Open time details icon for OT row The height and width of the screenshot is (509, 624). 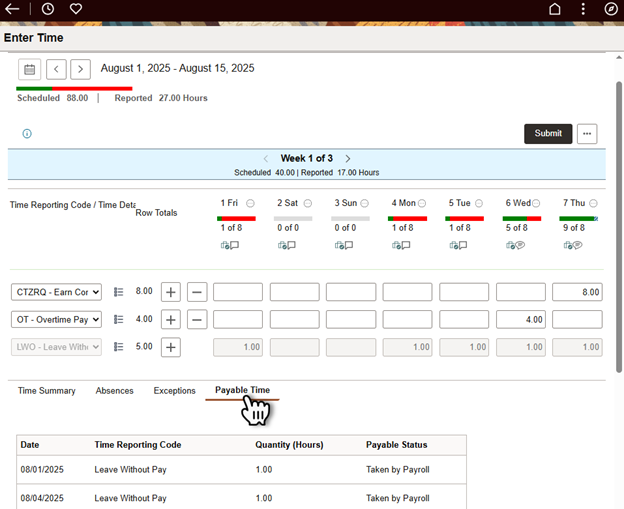coord(118,320)
